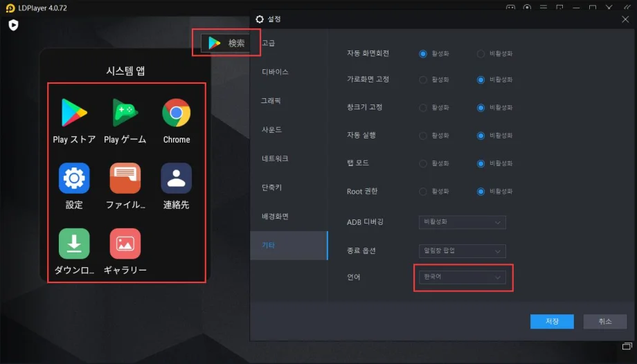Open the 언어 language dropdown

coord(463,277)
